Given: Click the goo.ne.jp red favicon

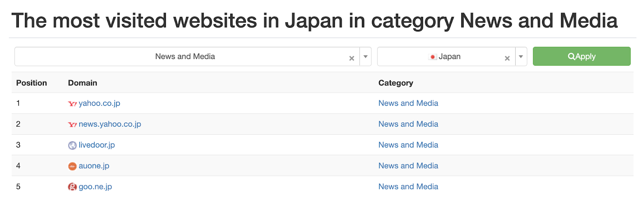Looking at the screenshot, I should click(x=72, y=187).
